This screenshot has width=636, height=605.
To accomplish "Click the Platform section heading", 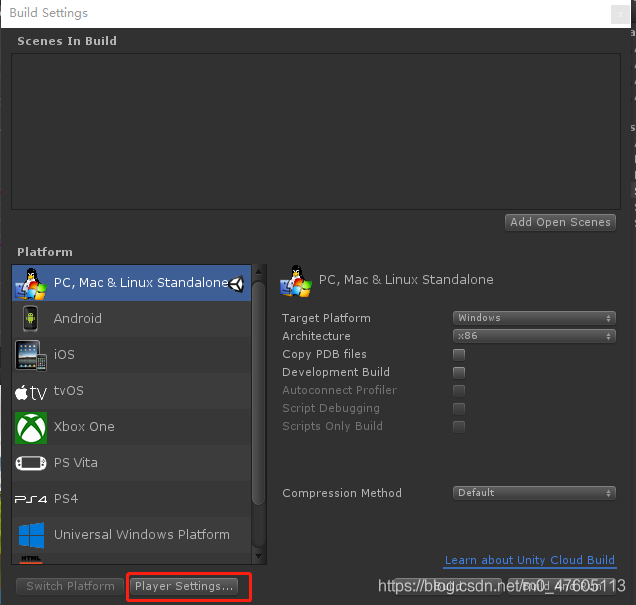I will pyautogui.click(x=45, y=252).
